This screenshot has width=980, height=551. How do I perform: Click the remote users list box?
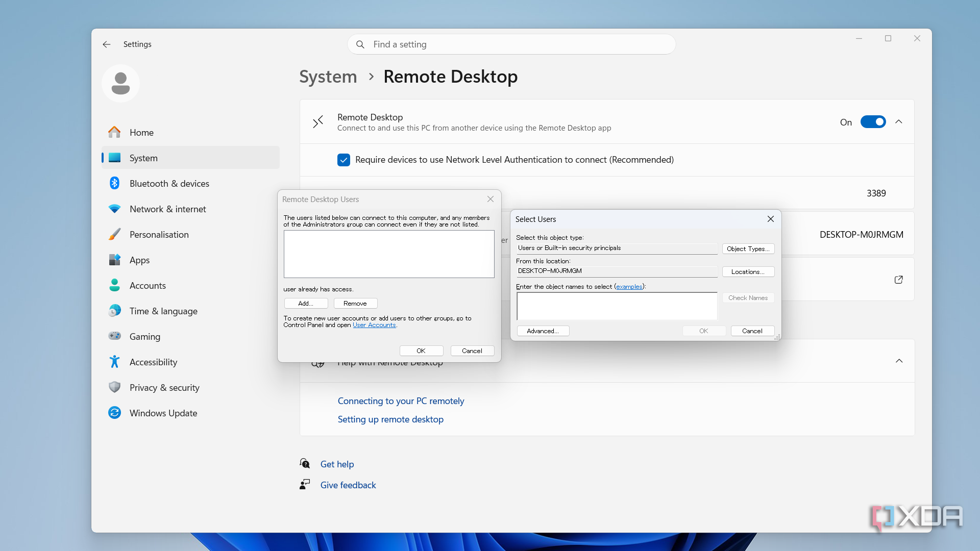coord(389,254)
